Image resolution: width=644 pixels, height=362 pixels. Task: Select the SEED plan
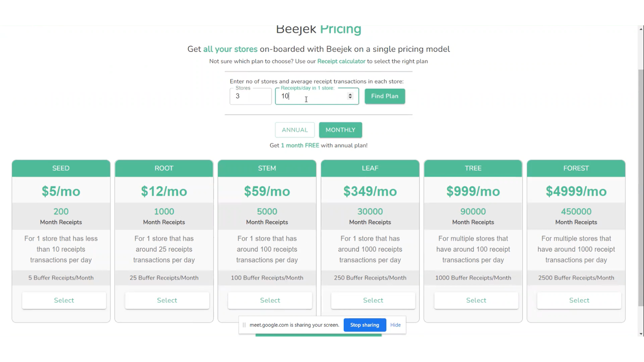(x=64, y=300)
